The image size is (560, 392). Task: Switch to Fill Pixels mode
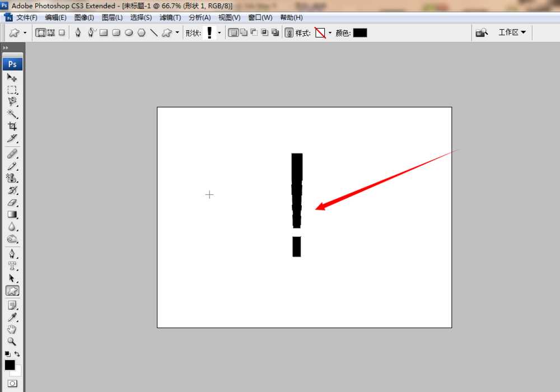click(62, 33)
